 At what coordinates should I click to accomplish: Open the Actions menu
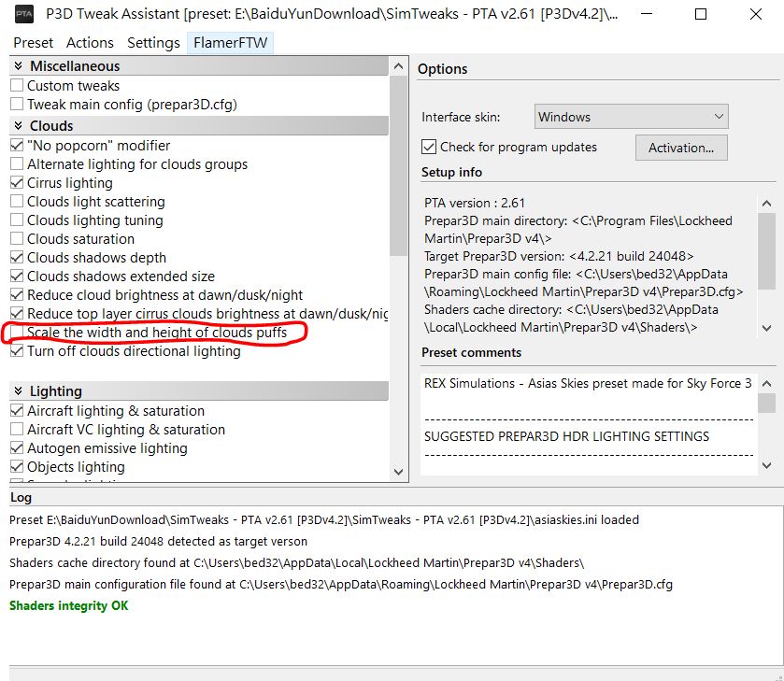90,43
